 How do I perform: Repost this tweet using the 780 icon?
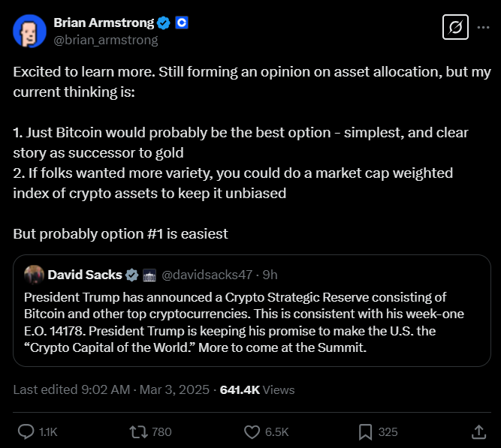point(138,431)
